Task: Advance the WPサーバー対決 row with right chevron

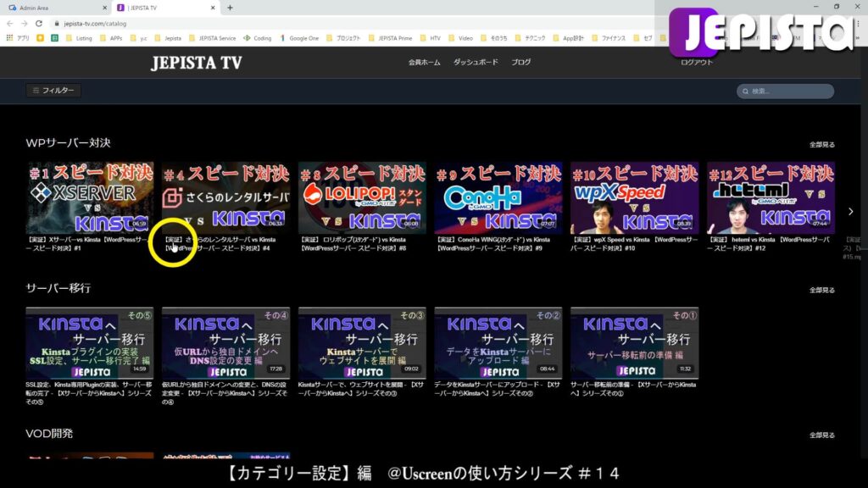Action: [851, 211]
